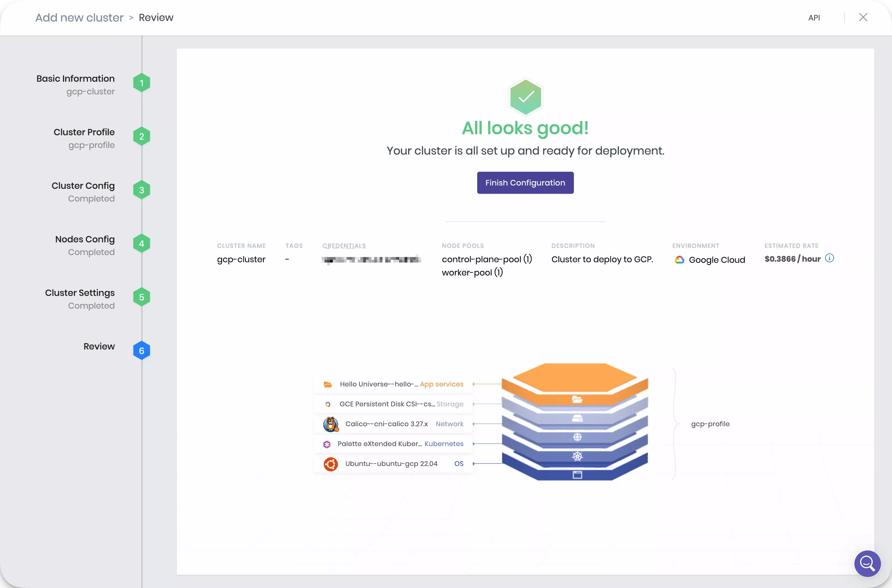Open the search magnifier at bottom right
Viewport: 892px width, 588px height.
click(x=867, y=563)
